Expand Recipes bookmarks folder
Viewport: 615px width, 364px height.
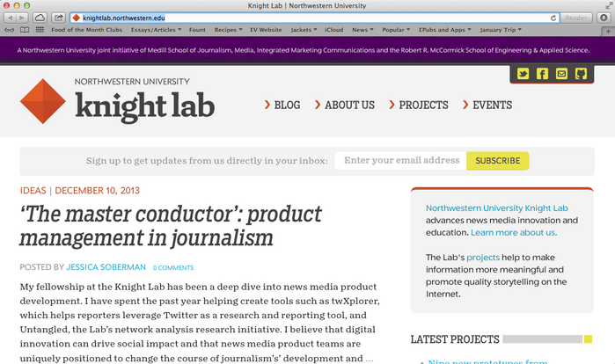(228, 30)
